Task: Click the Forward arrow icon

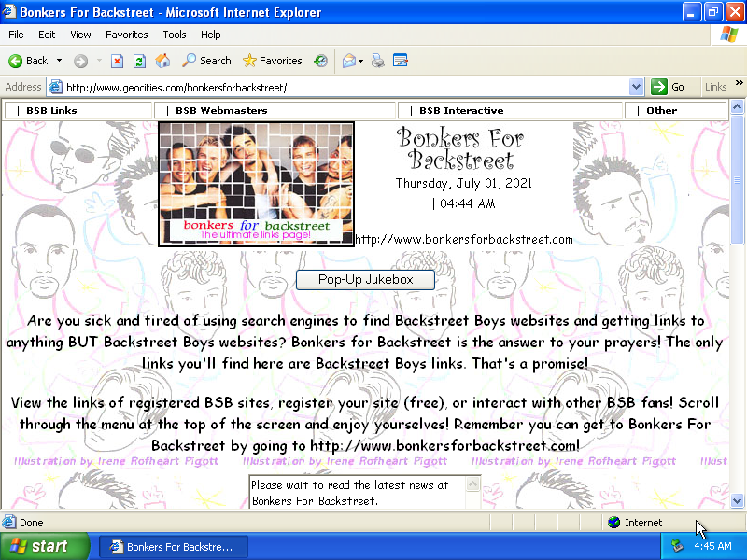Action: [80, 61]
